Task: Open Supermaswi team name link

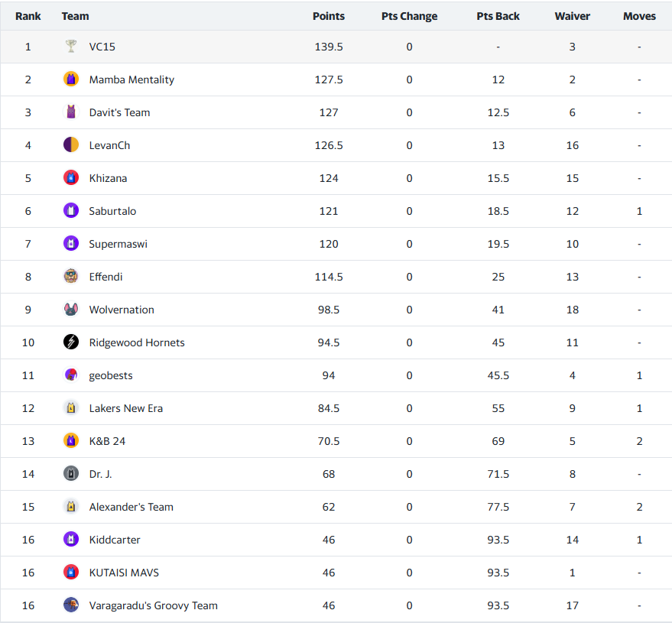Action: tap(118, 244)
